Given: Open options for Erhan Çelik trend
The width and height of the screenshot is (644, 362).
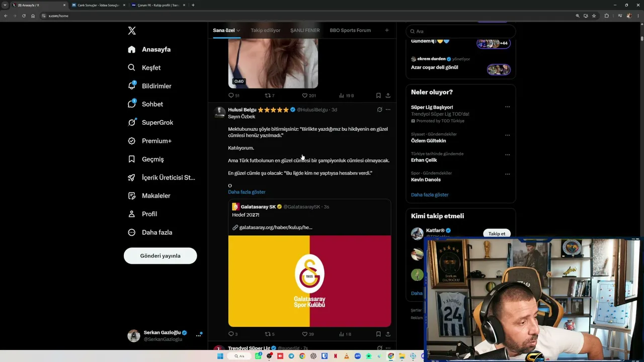Looking at the screenshot, I should [507, 155].
